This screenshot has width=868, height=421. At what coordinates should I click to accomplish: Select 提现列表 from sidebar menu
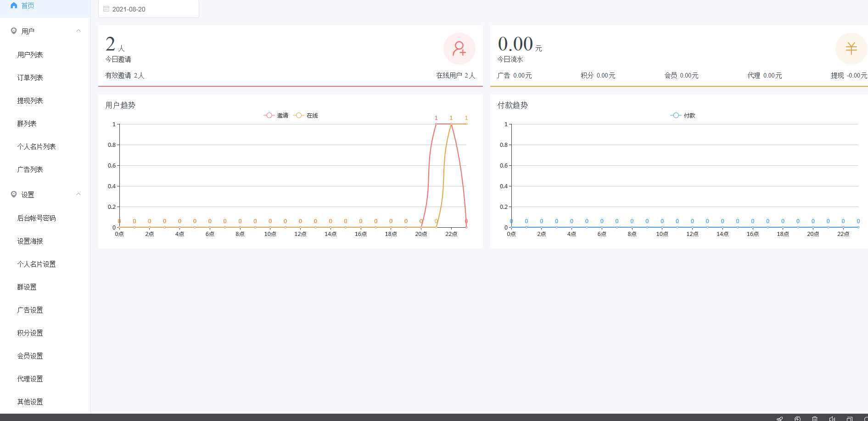(30, 101)
